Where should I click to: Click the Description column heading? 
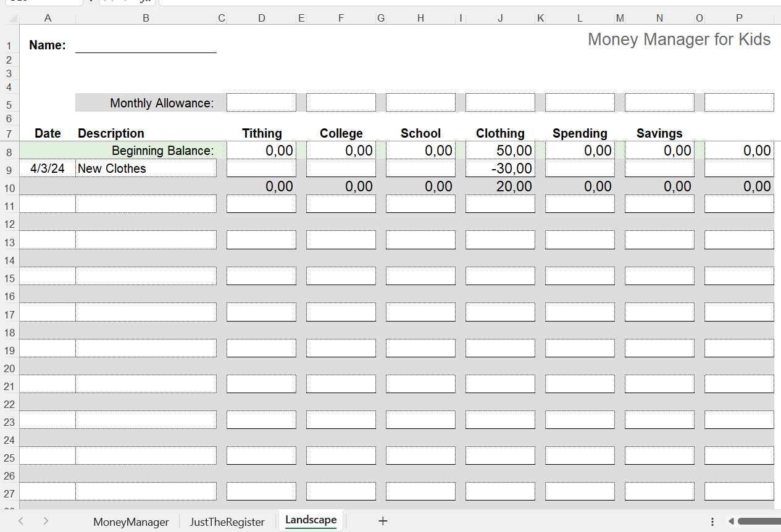coord(111,133)
